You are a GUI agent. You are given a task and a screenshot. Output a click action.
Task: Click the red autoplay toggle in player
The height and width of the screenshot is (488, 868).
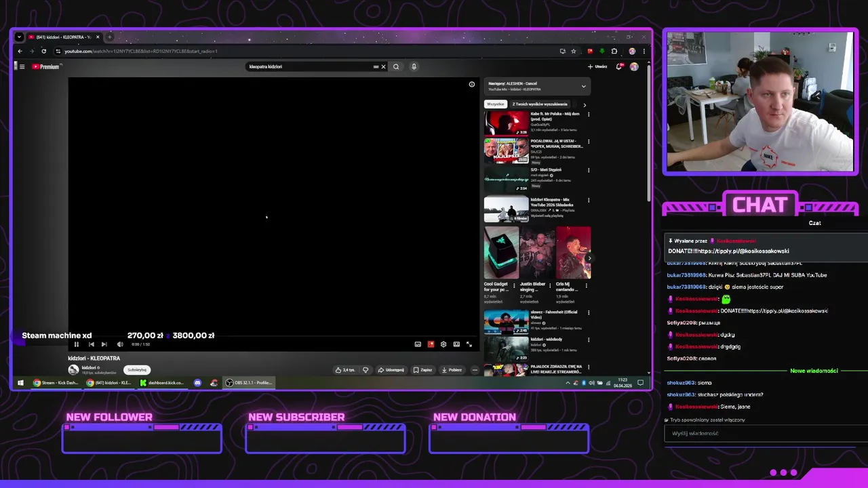(x=431, y=344)
